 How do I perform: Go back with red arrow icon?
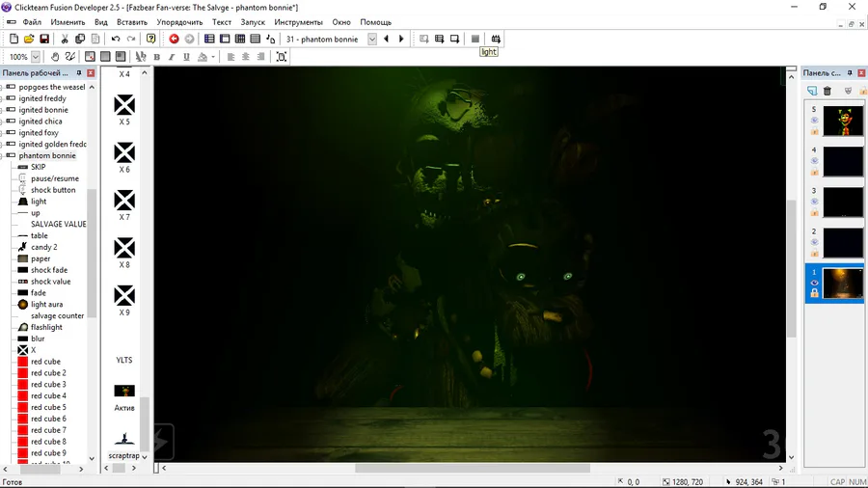coord(174,39)
